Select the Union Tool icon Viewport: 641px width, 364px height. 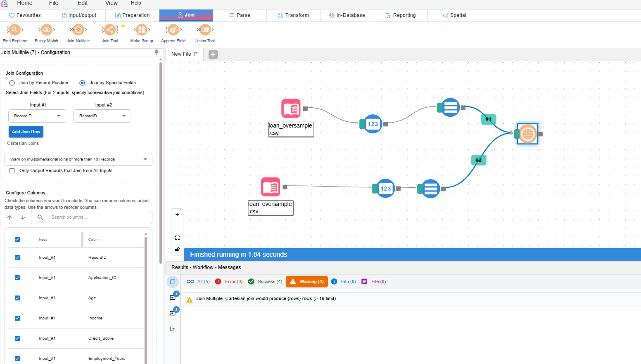(x=205, y=30)
